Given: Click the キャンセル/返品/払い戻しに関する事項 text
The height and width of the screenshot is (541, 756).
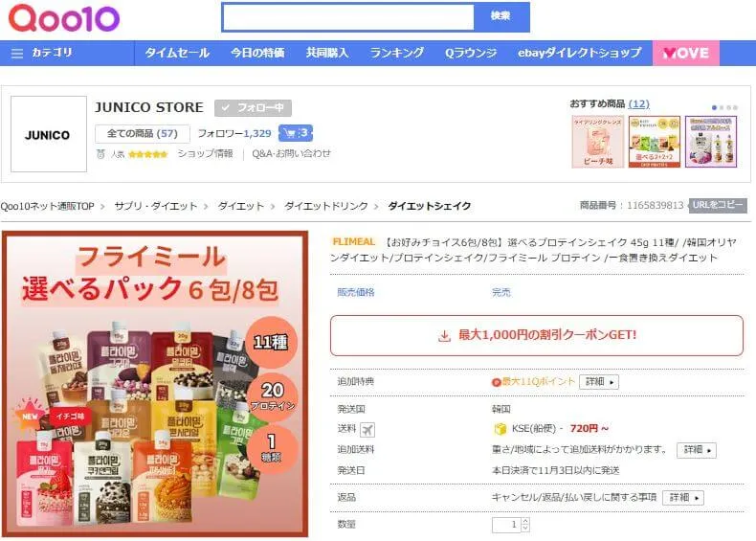Looking at the screenshot, I should tap(574, 498).
